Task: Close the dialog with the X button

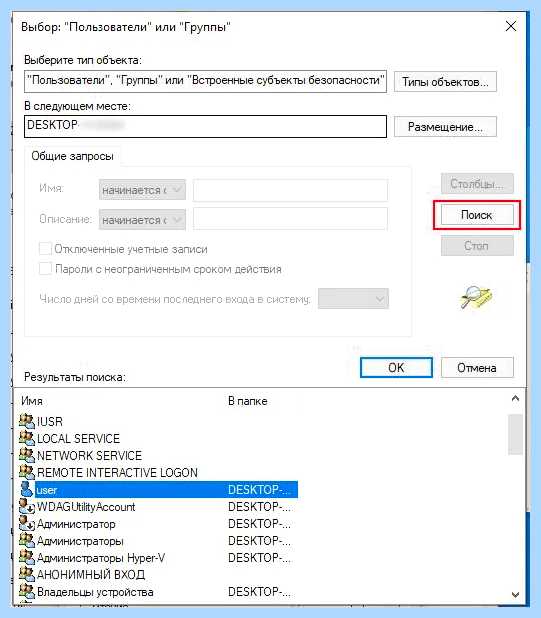Action: 511,26
